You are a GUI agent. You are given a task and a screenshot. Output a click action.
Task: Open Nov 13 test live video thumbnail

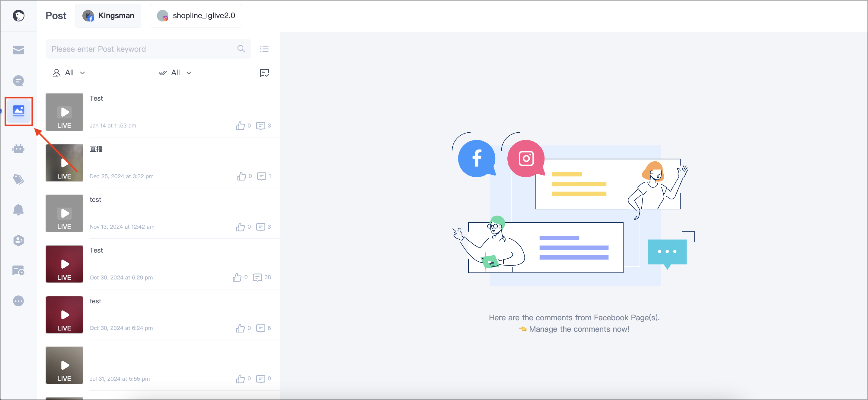coord(64,213)
